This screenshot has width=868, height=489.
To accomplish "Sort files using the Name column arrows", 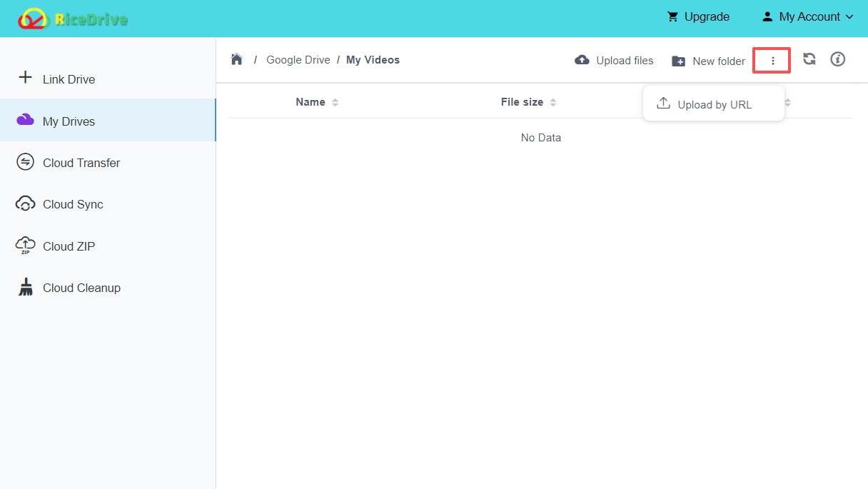I will 336,101.
